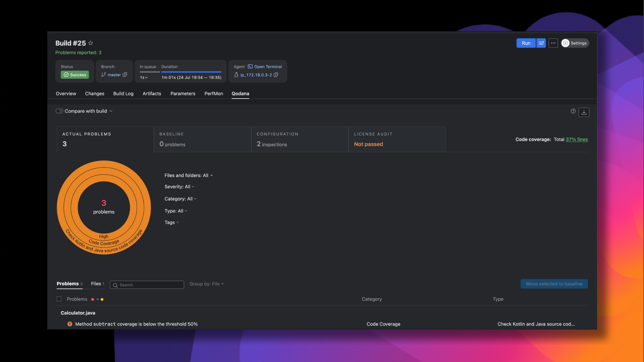Copy the master branch name

(125, 75)
